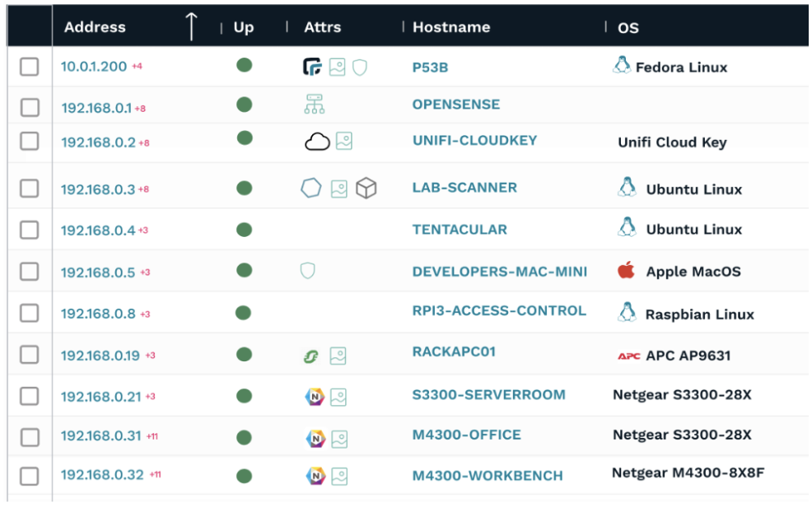Check the S3300-SERVERROOM row checkbox
Screen dimensions: 812x507
tap(29, 396)
